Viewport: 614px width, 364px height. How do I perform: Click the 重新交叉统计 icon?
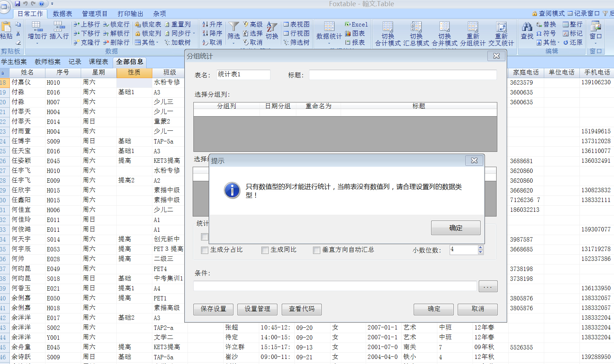tap(501, 33)
